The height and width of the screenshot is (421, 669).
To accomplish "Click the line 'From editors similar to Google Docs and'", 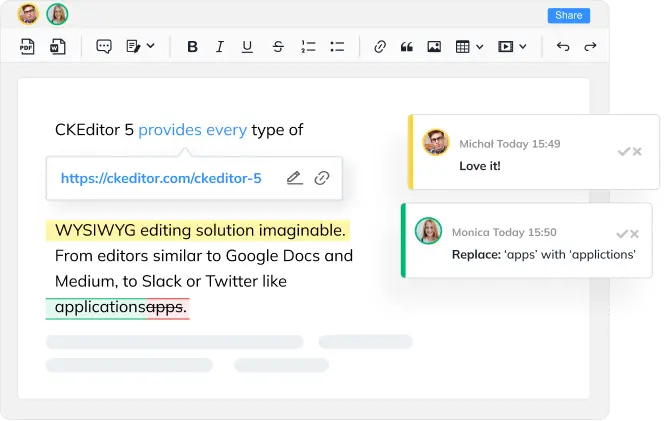I will (204, 256).
